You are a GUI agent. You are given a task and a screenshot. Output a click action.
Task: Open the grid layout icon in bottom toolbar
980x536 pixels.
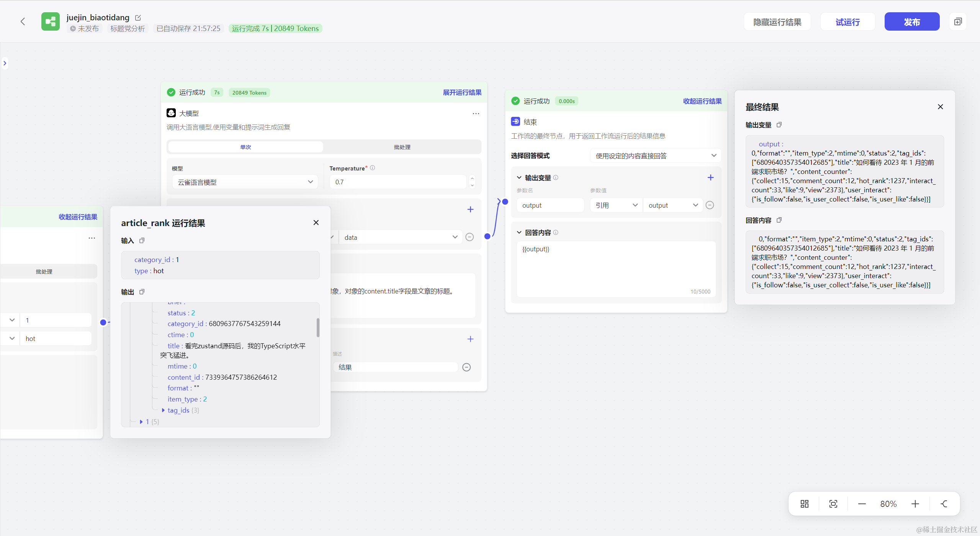(804, 504)
